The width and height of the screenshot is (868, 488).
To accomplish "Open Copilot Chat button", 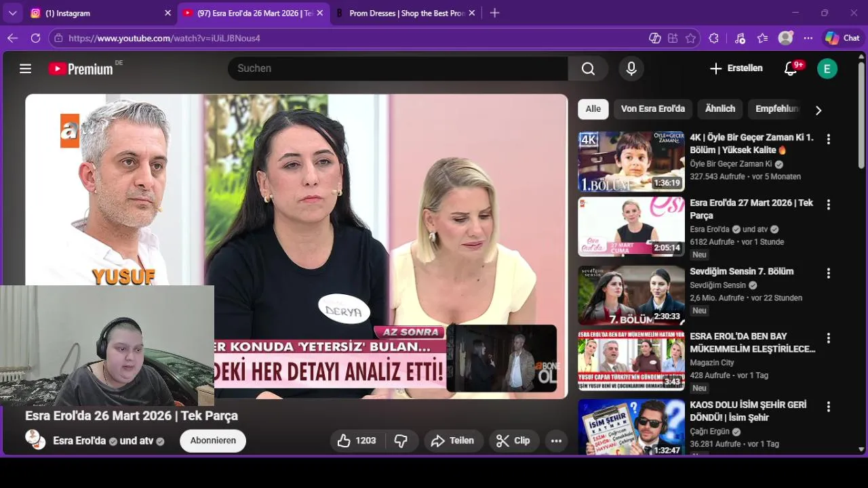I will [842, 38].
